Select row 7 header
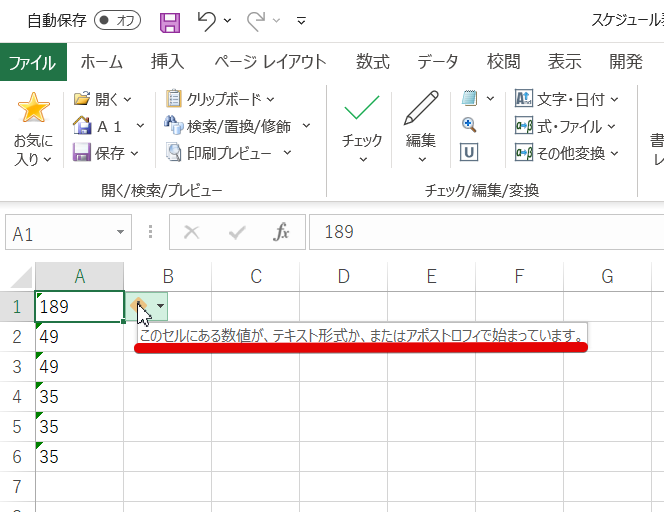 17,487
